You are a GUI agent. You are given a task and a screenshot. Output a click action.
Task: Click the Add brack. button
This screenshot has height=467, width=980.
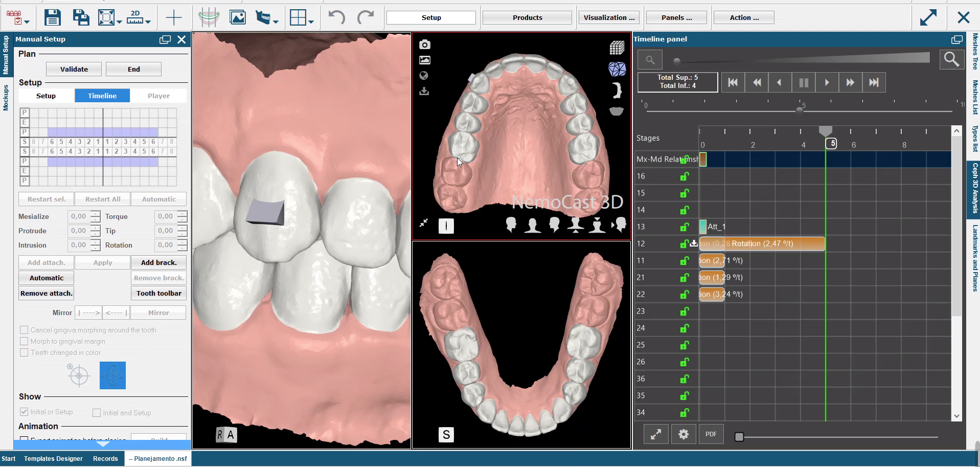click(158, 262)
